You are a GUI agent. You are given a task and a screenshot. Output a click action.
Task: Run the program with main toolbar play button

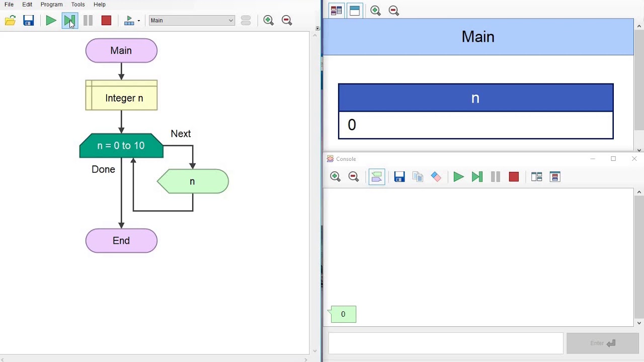(x=51, y=21)
